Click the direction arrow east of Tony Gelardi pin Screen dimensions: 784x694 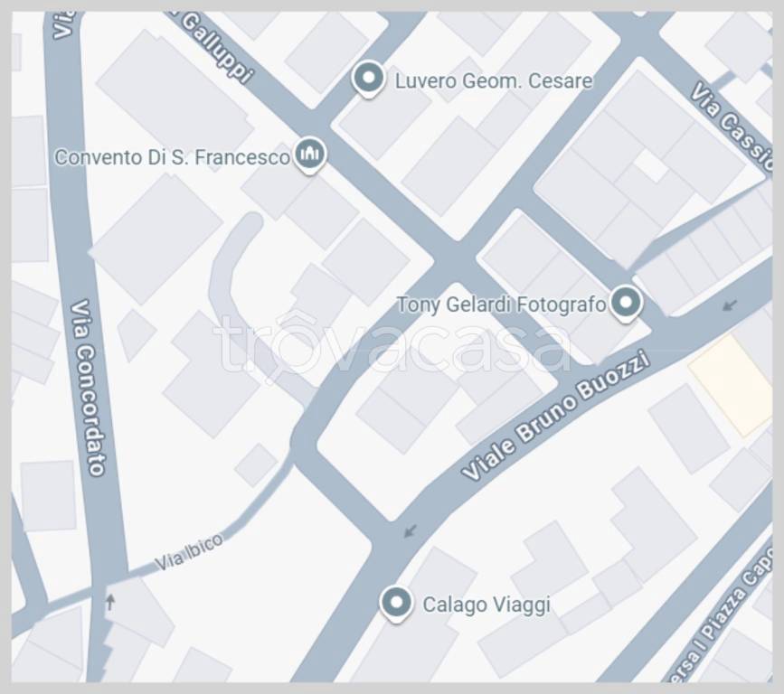click(730, 305)
